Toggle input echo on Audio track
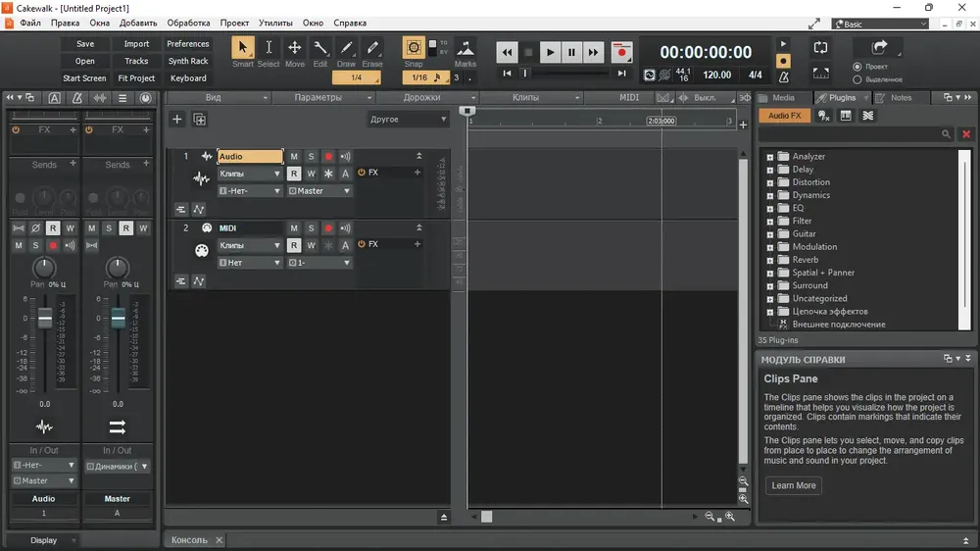This screenshot has height=551, width=980. pyautogui.click(x=345, y=156)
